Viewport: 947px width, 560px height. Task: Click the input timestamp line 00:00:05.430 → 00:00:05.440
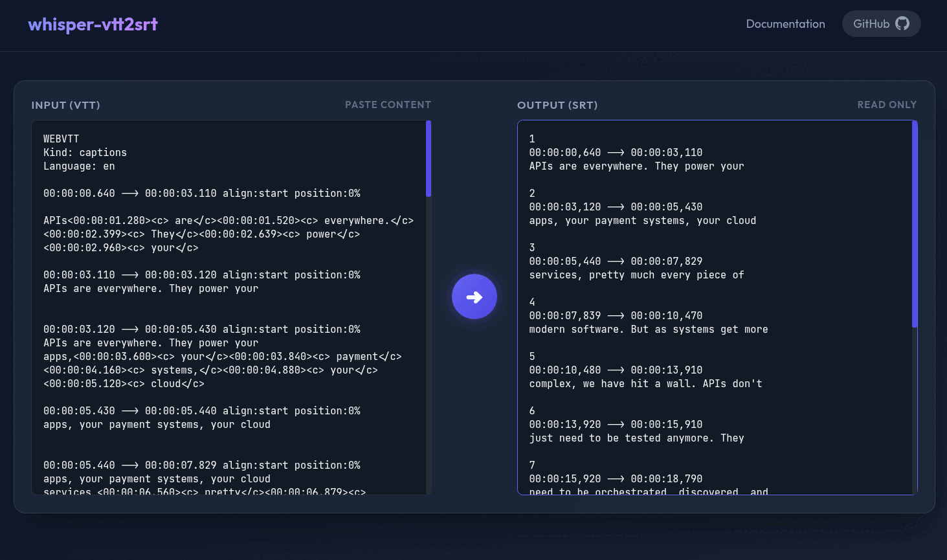point(202,411)
